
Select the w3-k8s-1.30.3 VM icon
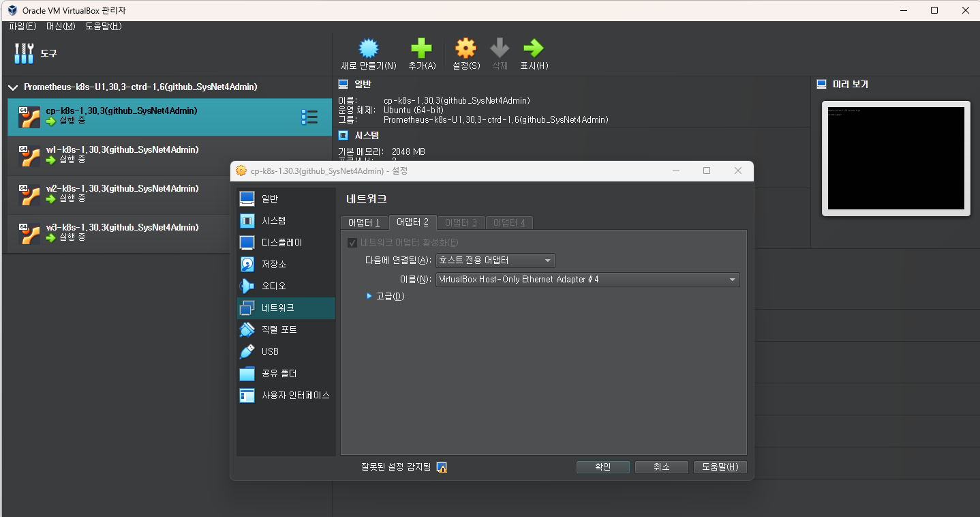click(x=29, y=234)
